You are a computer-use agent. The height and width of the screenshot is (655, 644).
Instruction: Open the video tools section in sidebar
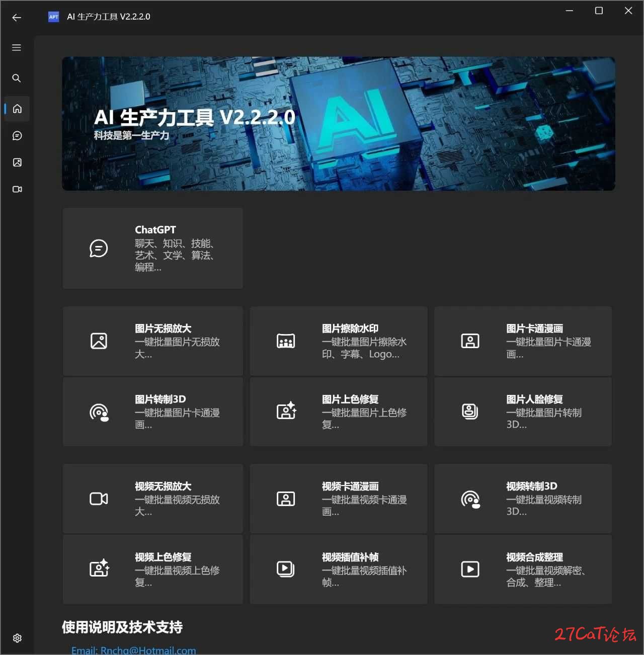(x=17, y=189)
